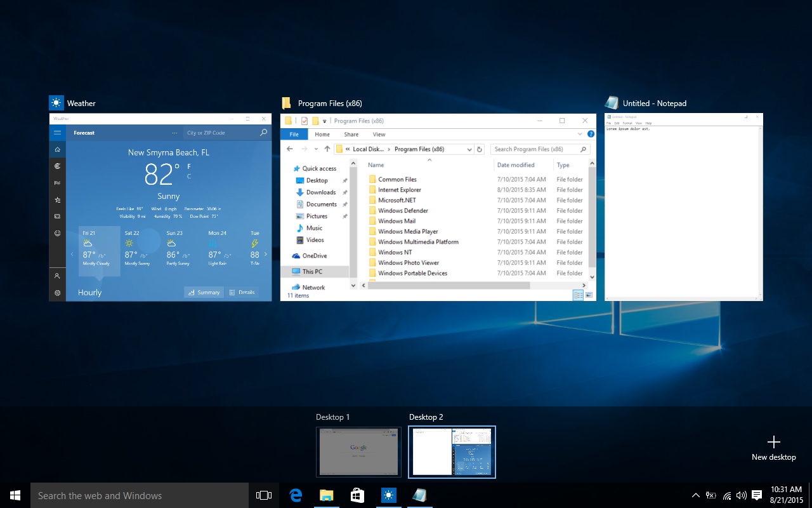Click the Weather home sidebar icon
This screenshot has width=812, height=508.
(x=57, y=149)
